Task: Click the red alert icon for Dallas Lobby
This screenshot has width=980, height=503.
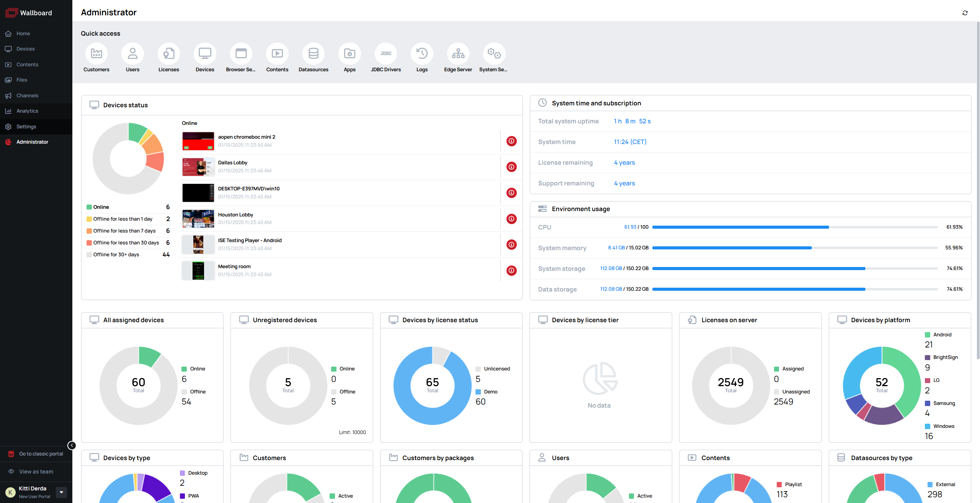Action: point(511,167)
